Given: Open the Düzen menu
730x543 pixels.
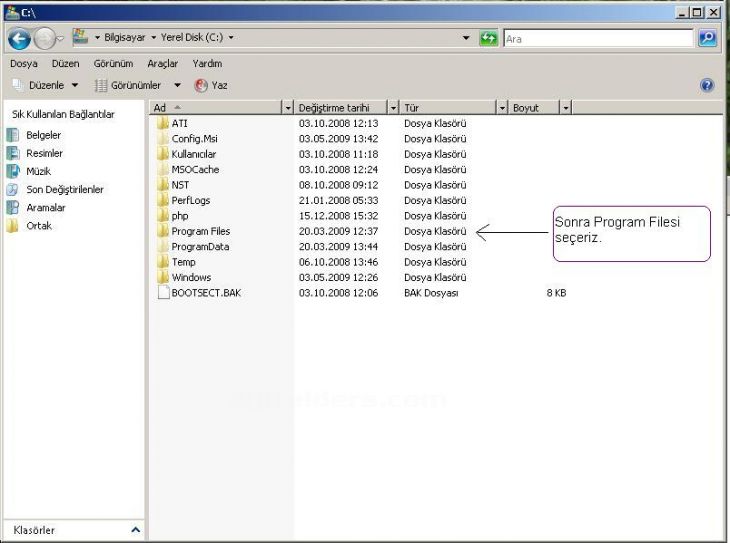Looking at the screenshot, I should coord(65,63).
